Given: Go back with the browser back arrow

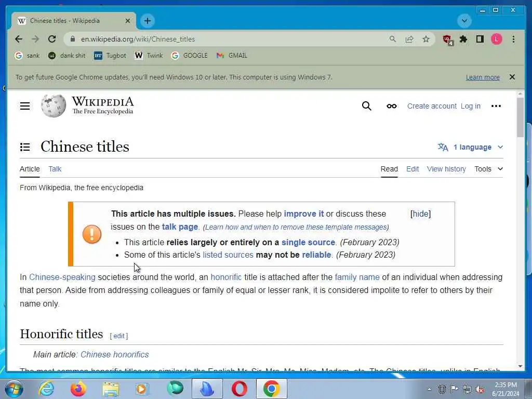Looking at the screenshot, I should click(19, 39).
